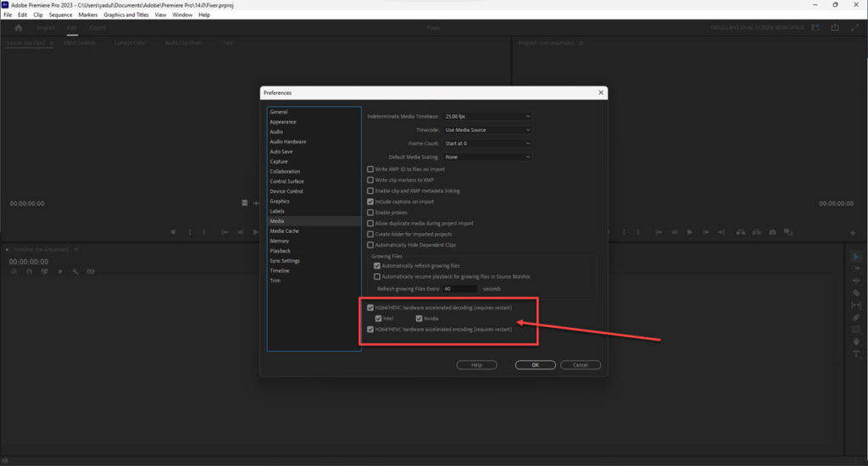Check Automatically resume playback for growing files
The width and height of the screenshot is (868, 466).
(x=377, y=276)
